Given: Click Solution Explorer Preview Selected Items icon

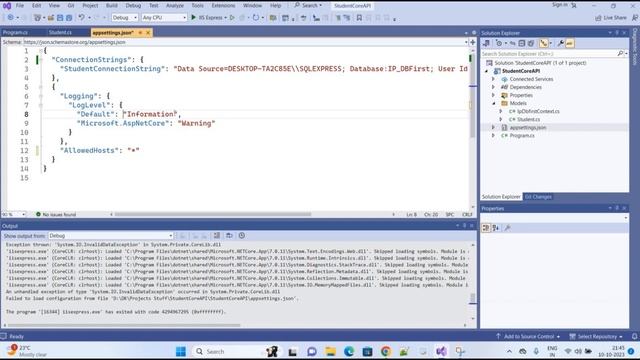Looking at the screenshot, I should pos(570,43).
